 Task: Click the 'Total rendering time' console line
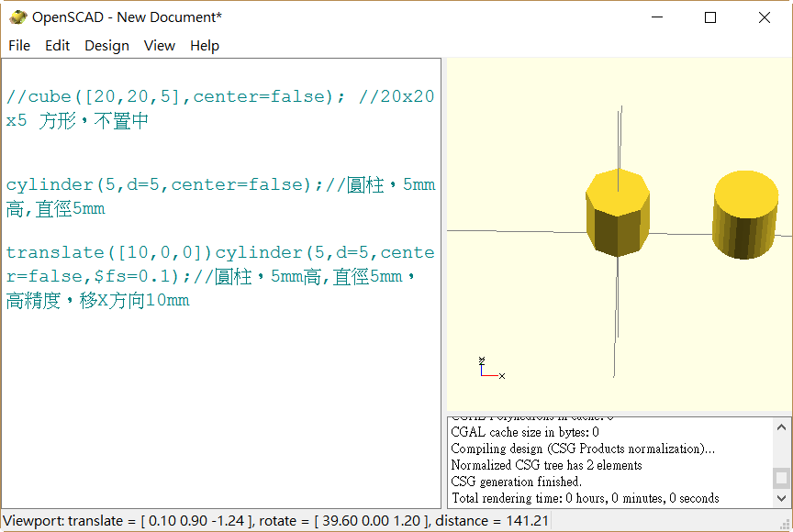click(585, 498)
